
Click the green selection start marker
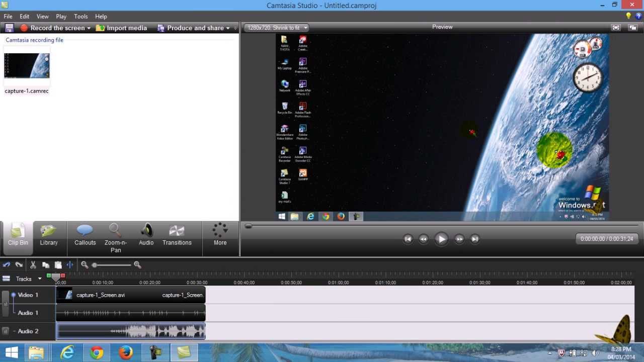[x=49, y=276]
